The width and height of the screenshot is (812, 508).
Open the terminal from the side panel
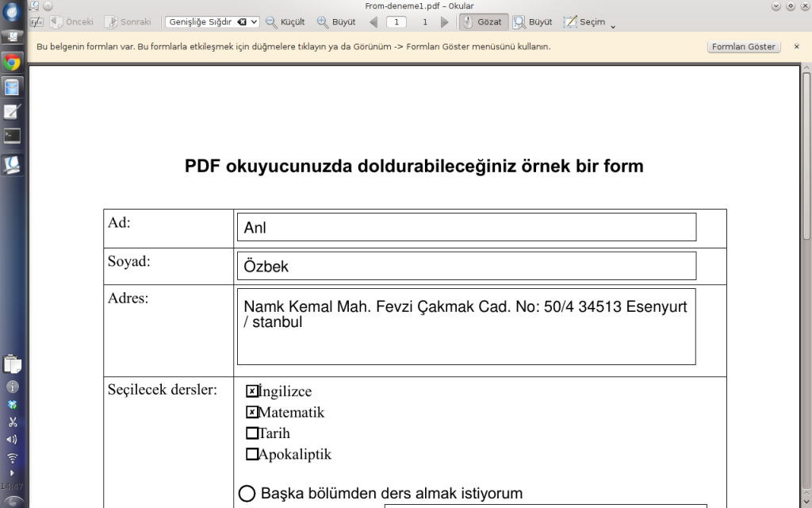click(11, 136)
